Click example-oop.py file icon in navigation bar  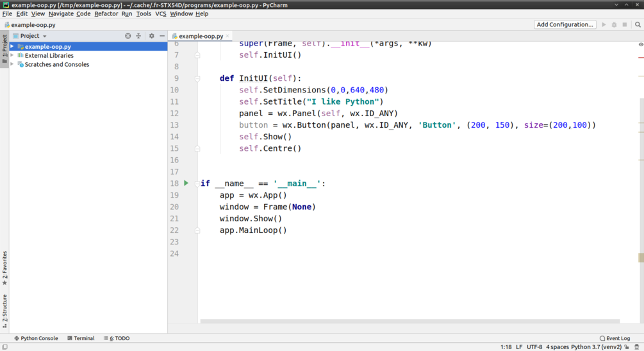click(7, 24)
